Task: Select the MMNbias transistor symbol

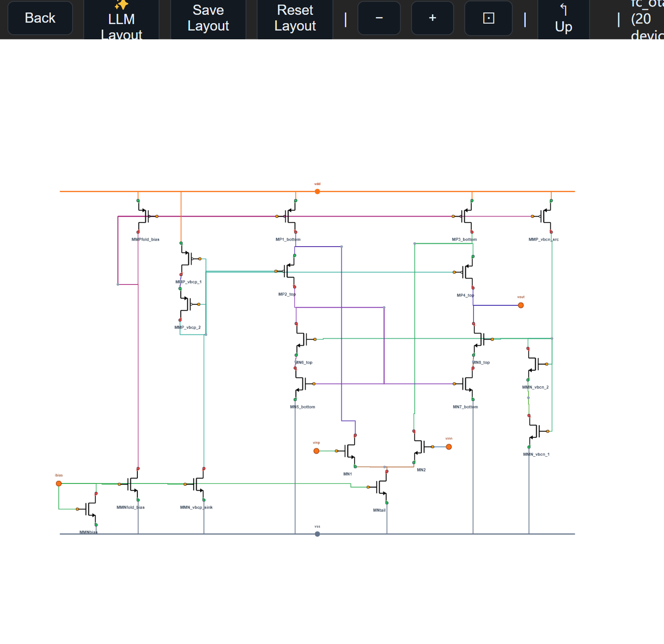Action: pos(89,509)
